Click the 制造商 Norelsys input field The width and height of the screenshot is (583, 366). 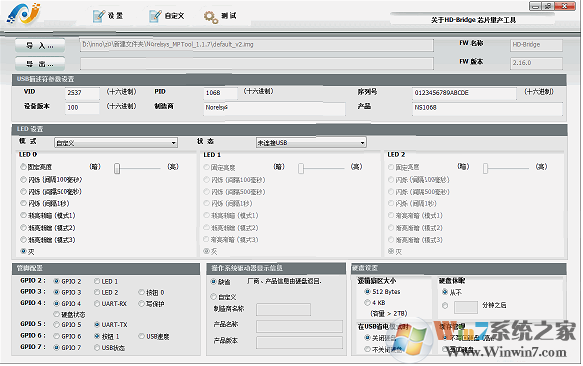click(x=274, y=108)
